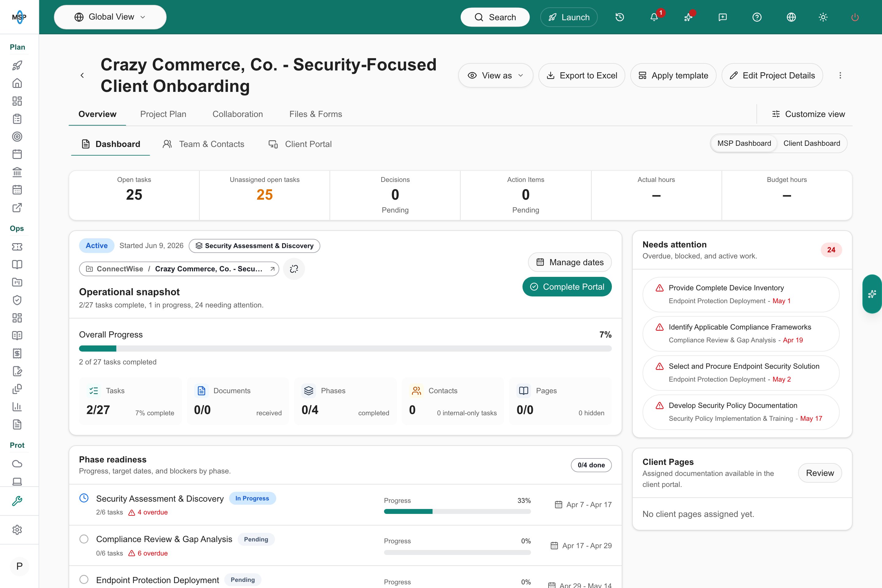Switch to Client Dashboard view
The height and width of the screenshot is (588, 882).
812,143
